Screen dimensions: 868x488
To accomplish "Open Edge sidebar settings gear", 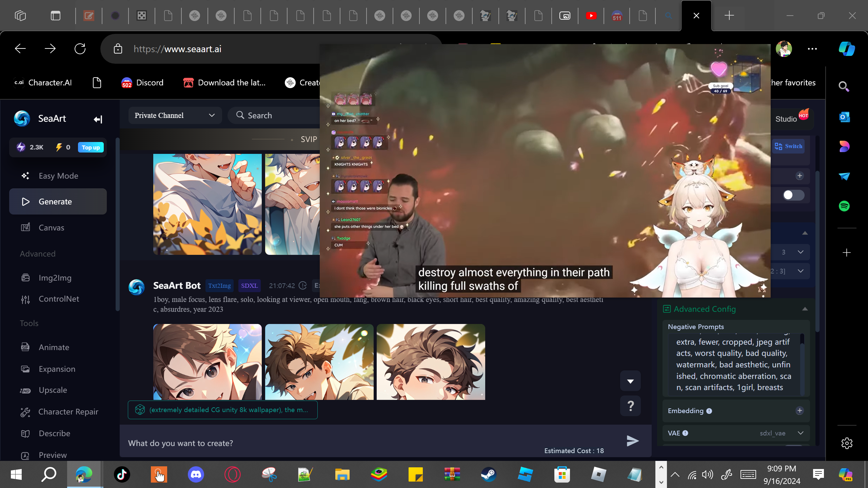I will coord(847,443).
